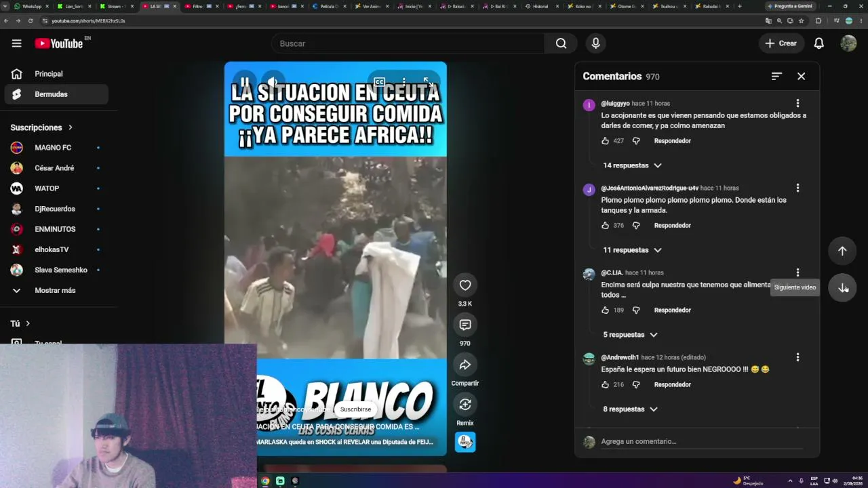
Task: Like @Andrewclh1's comment
Action: point(605,385)
